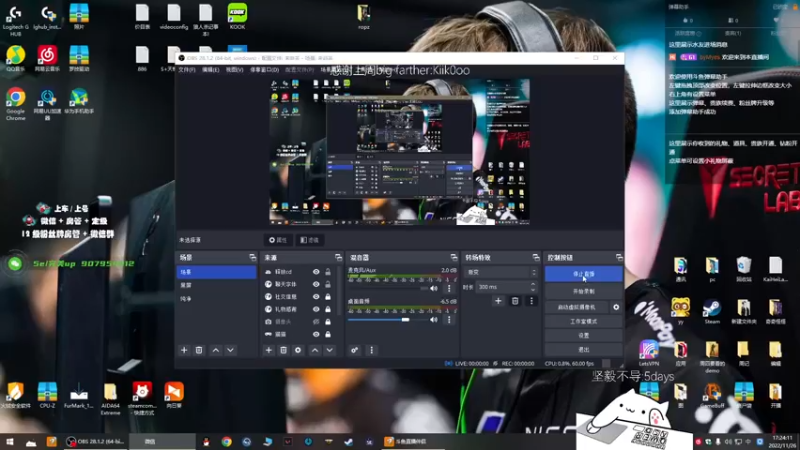This screenshot has width=800, height=450.
Task: Open advanced audio properties gears icon in mixer
Action: tap(354, 350)
